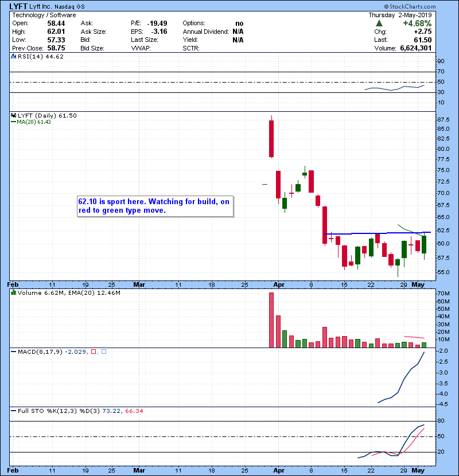Click the Prev Close value 58.75

[56, 48]
